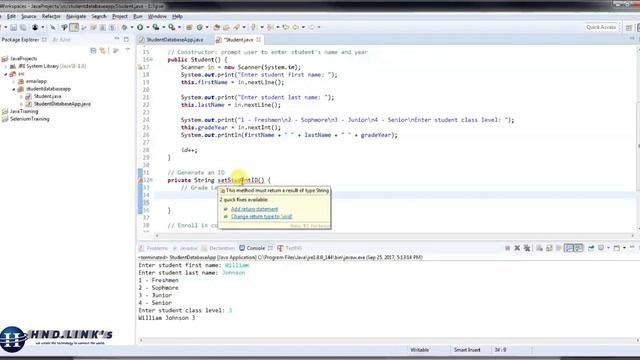Click the Clear Console icon
640x360 pixels.
tap(539, 248)
